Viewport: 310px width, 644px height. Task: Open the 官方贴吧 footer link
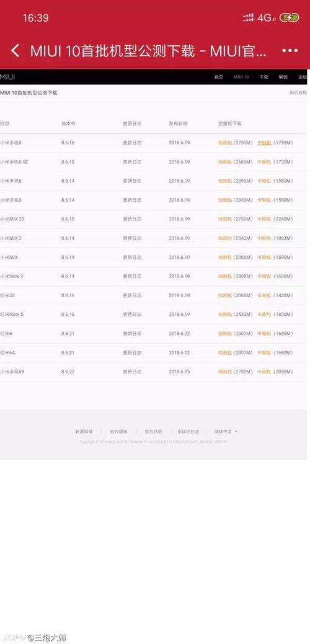coord(153,432)
